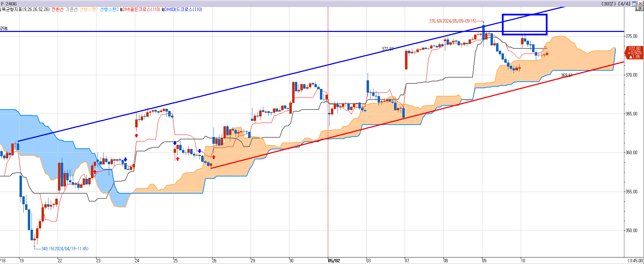
Task: Click the 348.15 low-price annotation label
Action: pyautogui.click(x=65, y=249)
